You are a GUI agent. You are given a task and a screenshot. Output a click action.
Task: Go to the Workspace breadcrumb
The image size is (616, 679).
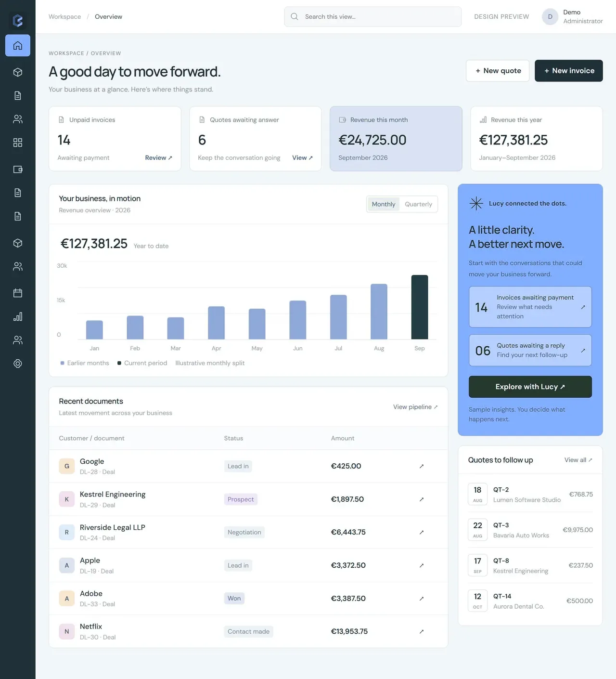(64, 17)
